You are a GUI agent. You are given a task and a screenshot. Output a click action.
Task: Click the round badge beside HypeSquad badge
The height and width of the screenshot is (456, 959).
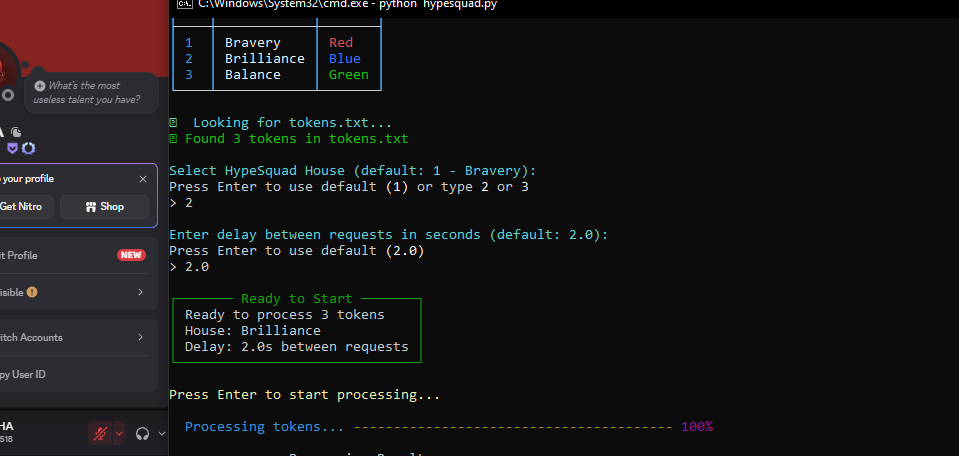[28, 148]
